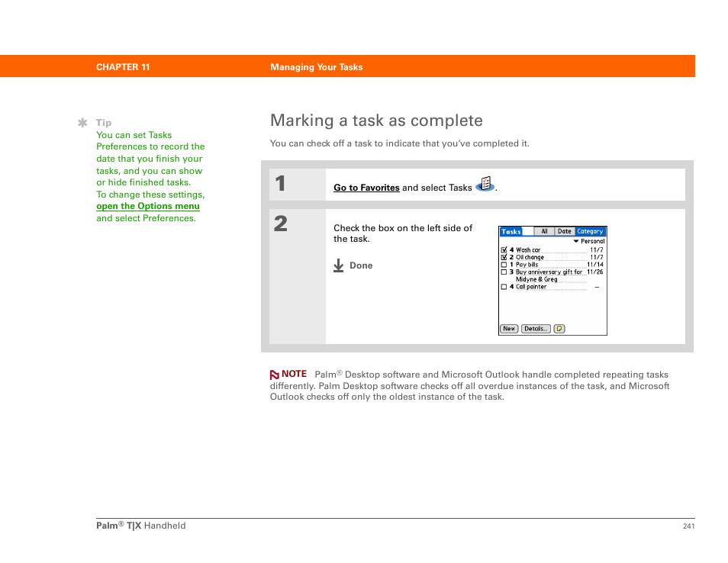This screenshot has height=563, width=728.
Task: Check the Call painter task checkbox
Action: pos(504,287)
